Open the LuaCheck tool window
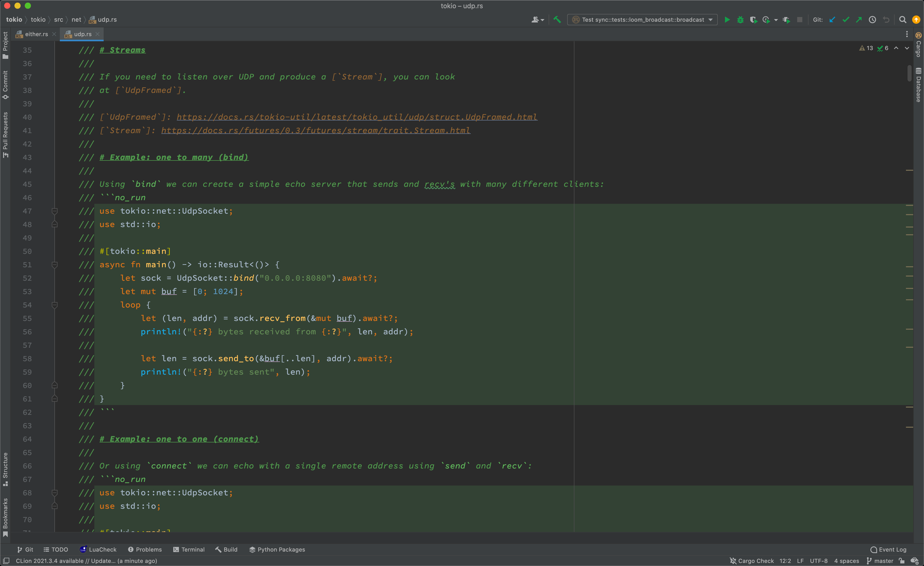Screen dimensions: 924x566 98,549
